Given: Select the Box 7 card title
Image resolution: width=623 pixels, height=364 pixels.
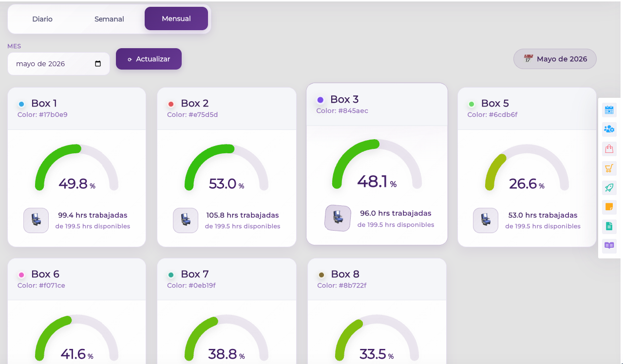Looking at the screenshot, I should click(195, 274).
